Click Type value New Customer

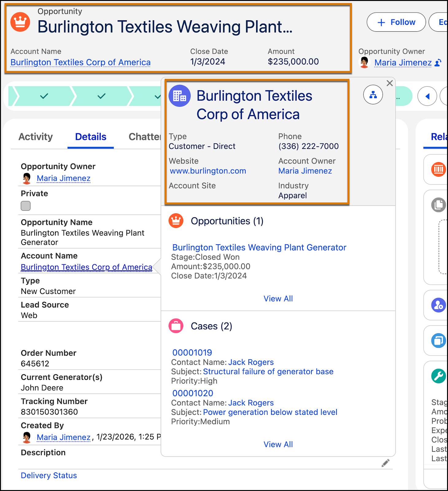click(x=48, y=291)
